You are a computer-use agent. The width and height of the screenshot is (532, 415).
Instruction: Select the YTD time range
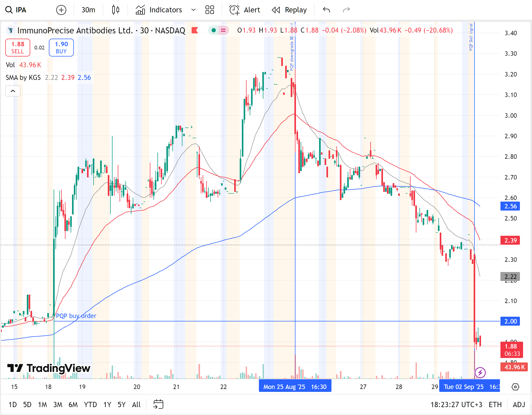(90, 404)
